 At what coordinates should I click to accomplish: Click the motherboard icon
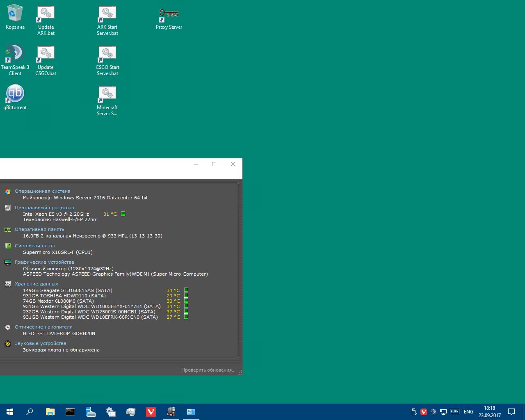(7, 246)
